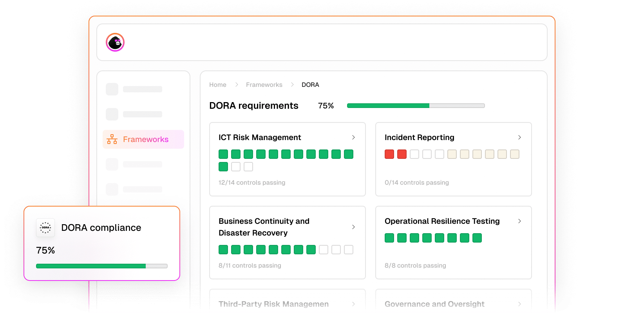Select the second placeholder item in the sidebar
Image resolution: width=644 pixels, height=313 pixels.
pos(134,114)
